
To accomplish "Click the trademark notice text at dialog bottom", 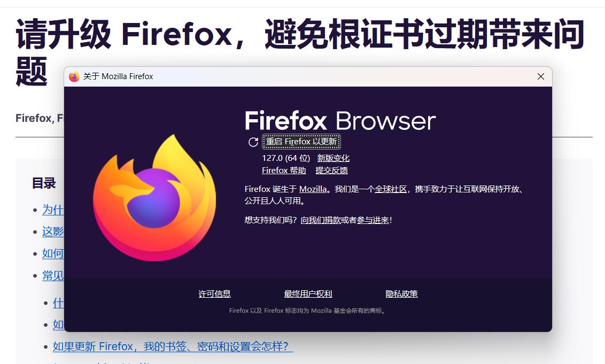I will 308,311.
